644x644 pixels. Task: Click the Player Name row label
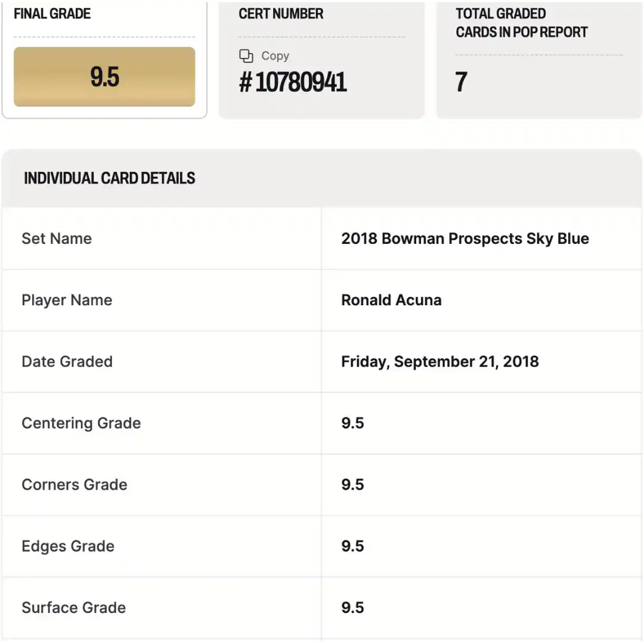point(67,300)
